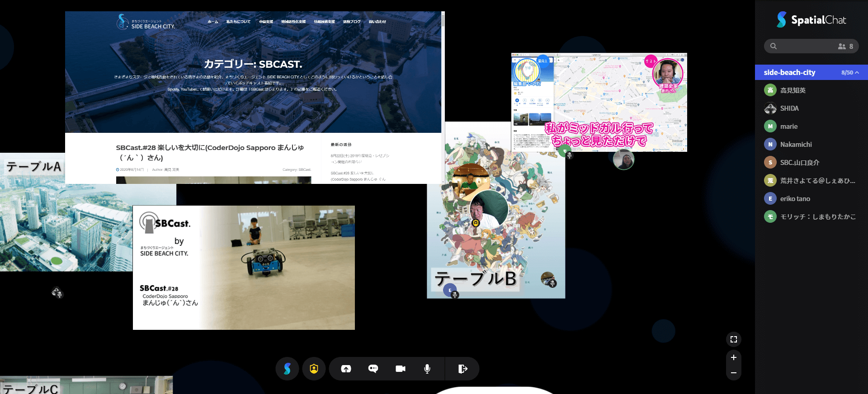Open the 8月22日 recent post link
The image size is (868, 394).
[360, 159]
